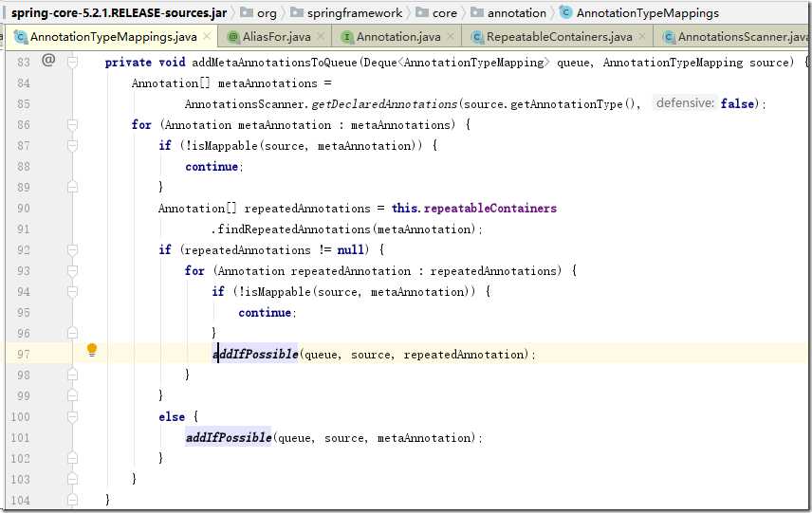Click the spring-core-5.2.1.RELEASE-sources.jar breadcrumb

point(119,13)
